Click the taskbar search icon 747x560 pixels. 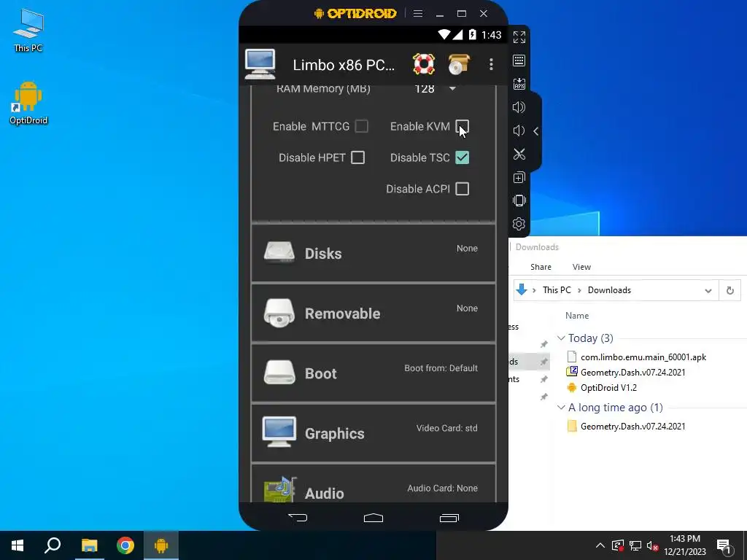(53, 545)
